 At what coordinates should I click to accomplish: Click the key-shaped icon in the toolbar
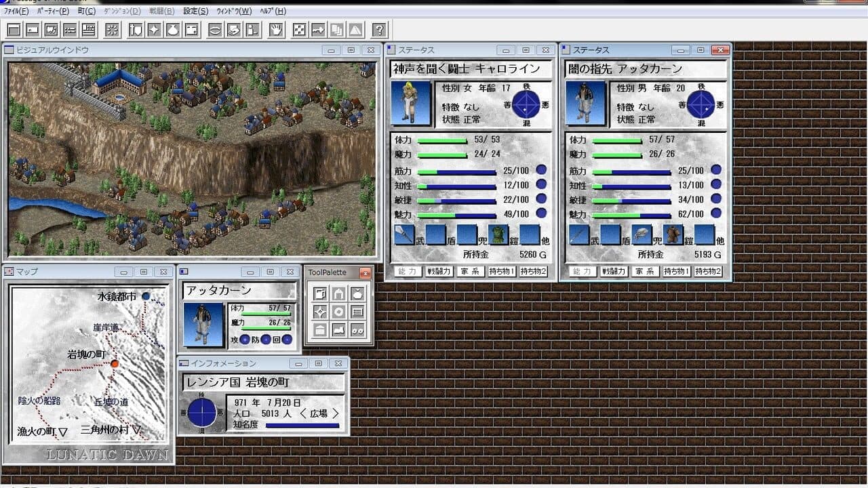click(x=319, y=30)
